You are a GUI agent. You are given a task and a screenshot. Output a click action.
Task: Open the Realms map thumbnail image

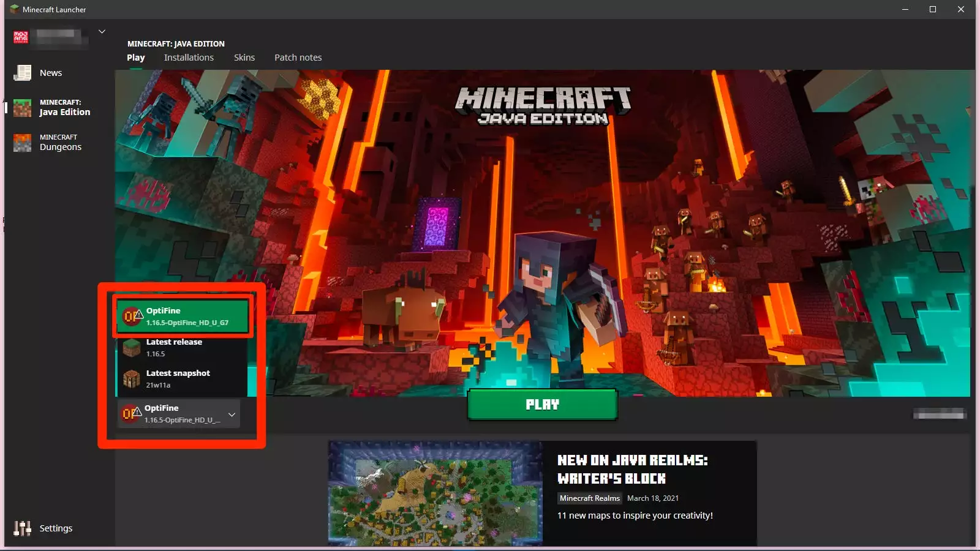[435, 493]
